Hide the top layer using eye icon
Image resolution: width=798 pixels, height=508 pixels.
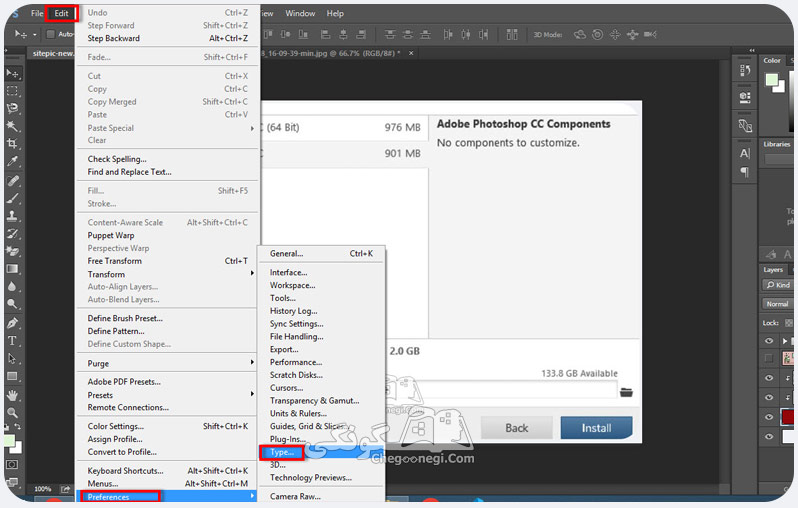coord(769,341)
